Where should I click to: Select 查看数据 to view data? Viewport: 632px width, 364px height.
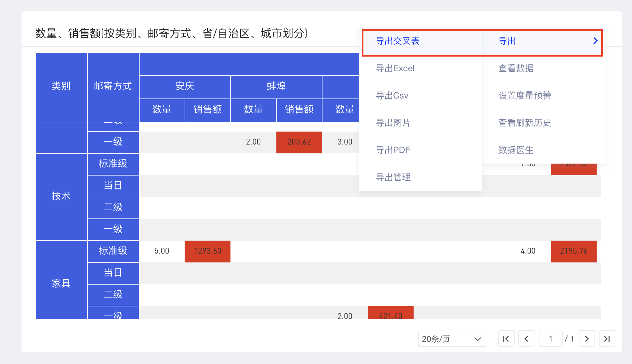click(515, 68)
